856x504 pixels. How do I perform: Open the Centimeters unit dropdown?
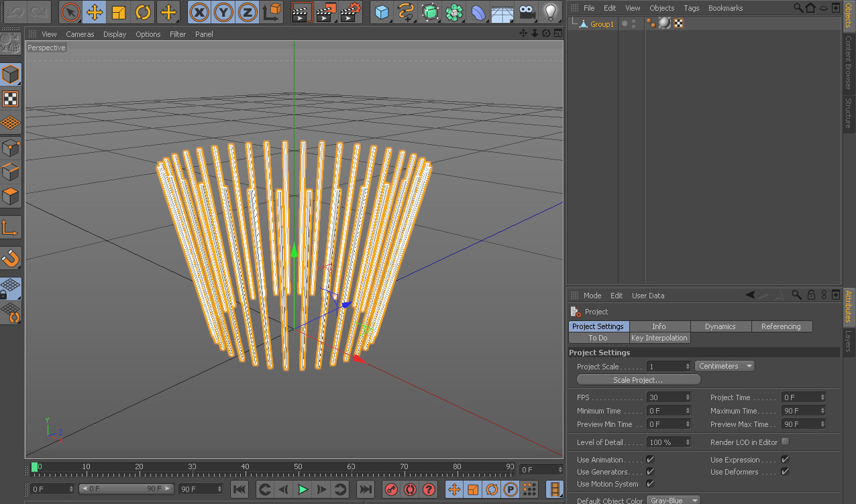click(725, 366)
